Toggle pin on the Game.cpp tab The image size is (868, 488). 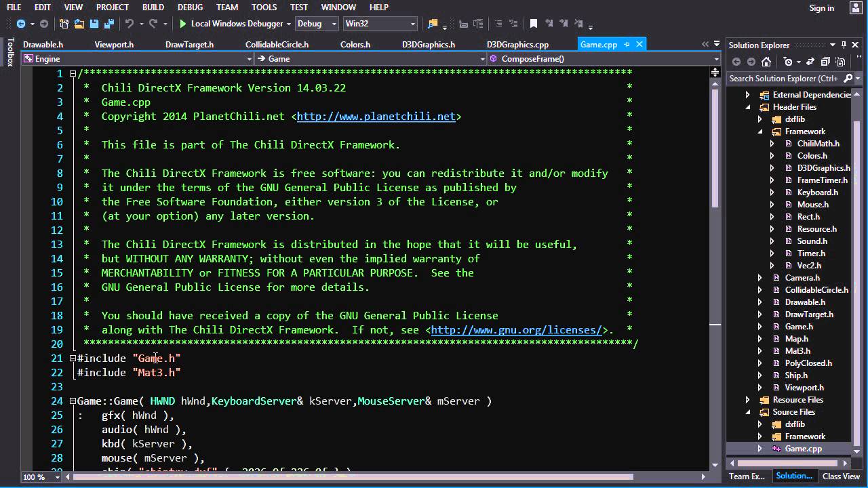pos(627,44)
